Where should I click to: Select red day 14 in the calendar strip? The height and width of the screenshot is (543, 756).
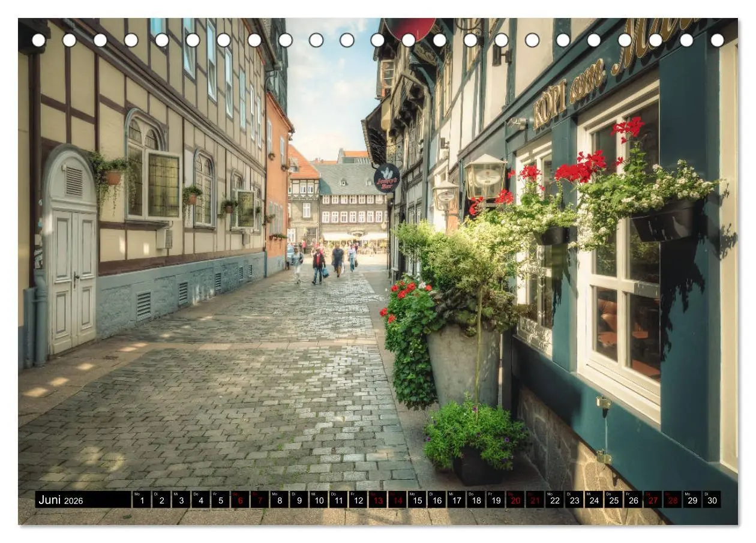(397, 500)
